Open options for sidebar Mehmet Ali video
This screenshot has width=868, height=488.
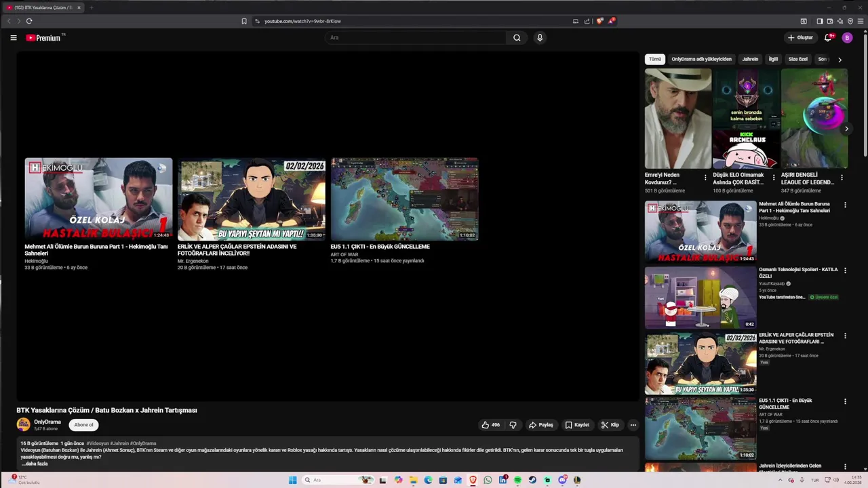(845, 205)
